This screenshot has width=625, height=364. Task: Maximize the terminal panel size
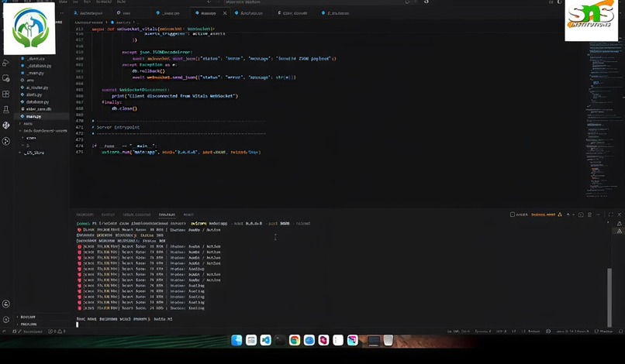coord(610,215)
